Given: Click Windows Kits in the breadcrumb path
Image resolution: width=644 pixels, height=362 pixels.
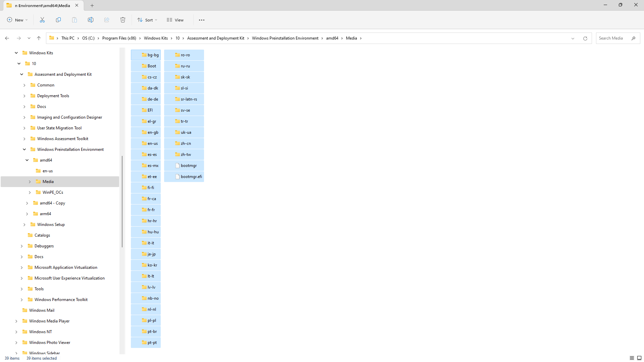Looking at the screenshot, I should [x=156, y=38].
